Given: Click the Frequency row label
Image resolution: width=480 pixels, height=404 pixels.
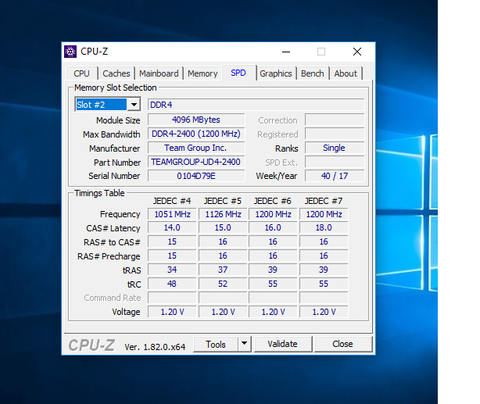Looking at the screenshot, I should [120, 214].
